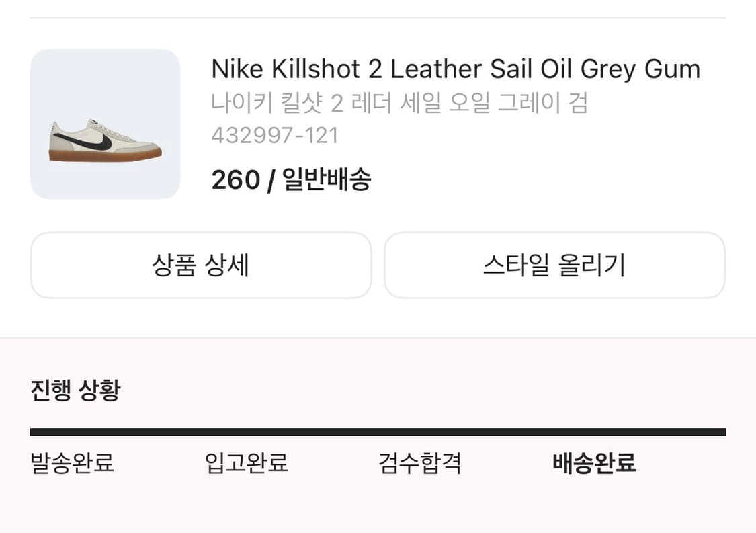
Task: Tap the 스타일 올리기 button
Action: coord(554,265)
